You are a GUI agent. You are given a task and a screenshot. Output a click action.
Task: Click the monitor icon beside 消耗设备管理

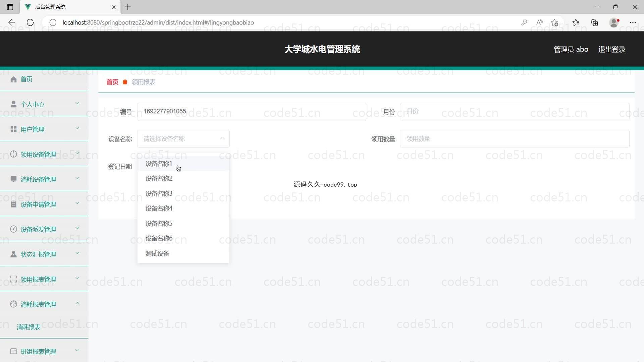pyautogui.click(x=13, y=179)
